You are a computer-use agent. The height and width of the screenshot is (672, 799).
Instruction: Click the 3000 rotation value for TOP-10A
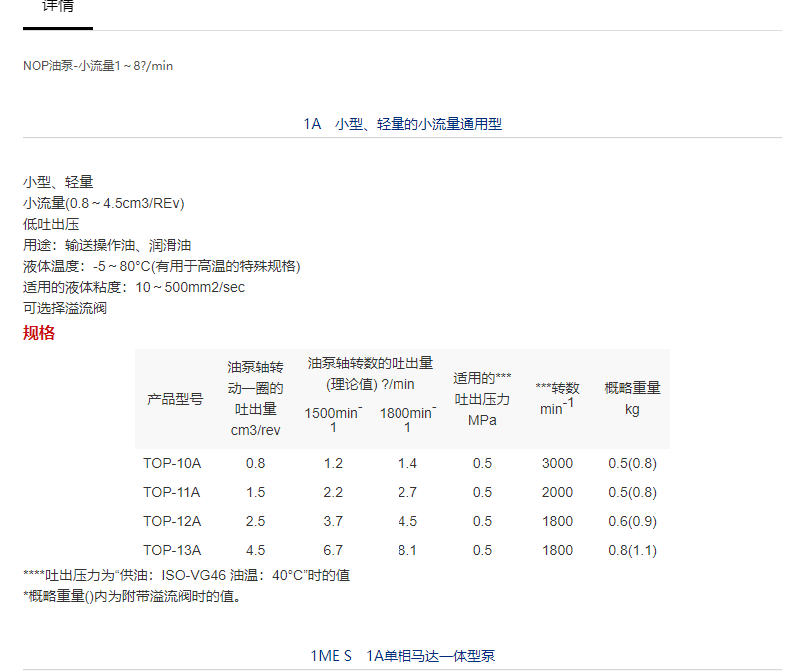click(557, 463)
